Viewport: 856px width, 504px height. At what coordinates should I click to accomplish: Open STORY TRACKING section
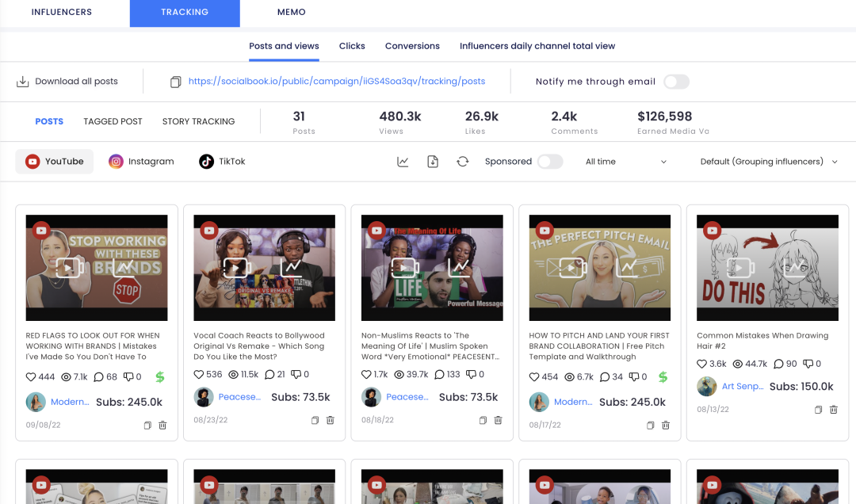click(198, 121)
